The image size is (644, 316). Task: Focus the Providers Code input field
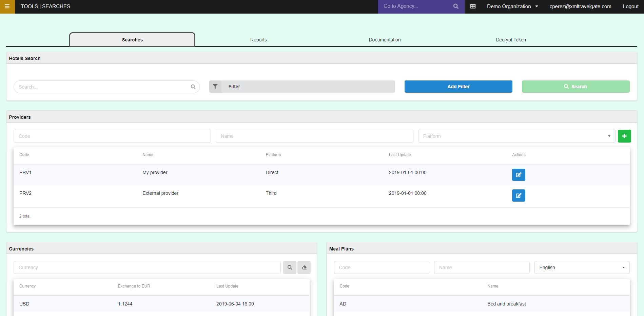[112, 136]
